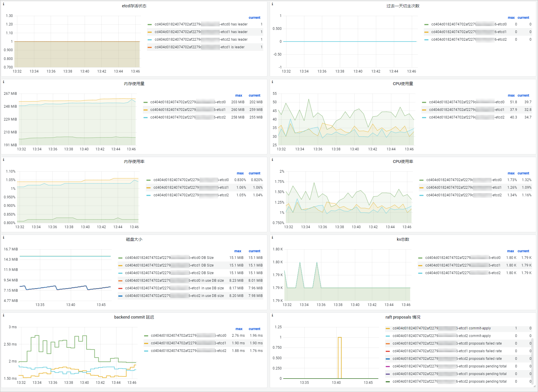The width and height of the screenshot is (538, 392).
Task: Select etcd2 current 1.04% memory rate
Action: 257,195
